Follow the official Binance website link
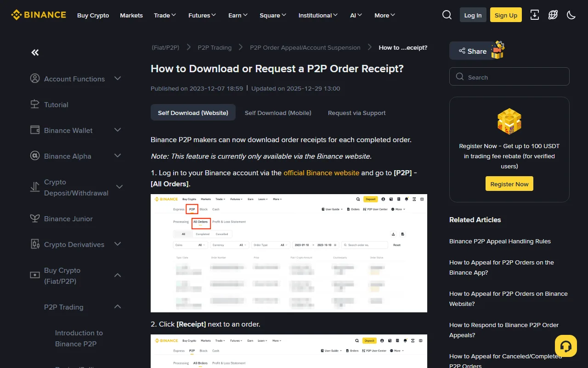The width and height of the screenshot is (588, 368). pyautogui.click(x=322, y=173)
